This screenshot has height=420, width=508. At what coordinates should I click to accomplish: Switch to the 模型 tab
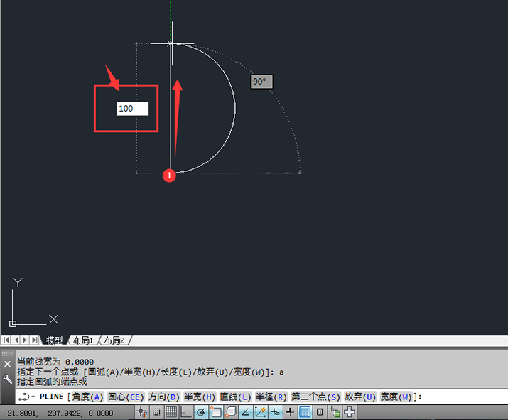click(x=54, y=340)
